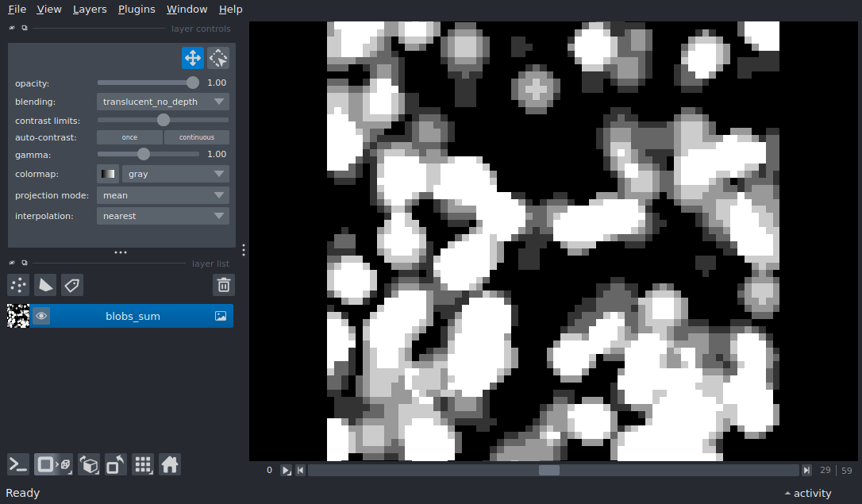Toggle grid mode view
This screenshot has width=862, height=504.
[143, 464]
